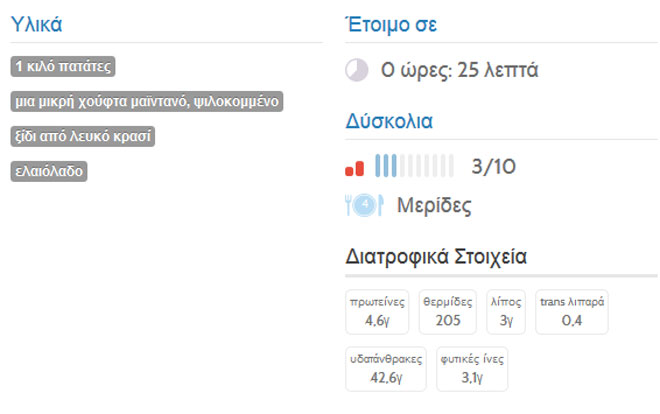Image resolution: width=660 pixels, height=414 pixels.
Task: Open the 'πρωτεΐνες 4,6γ' nutrition box
Action: (376, 311)
